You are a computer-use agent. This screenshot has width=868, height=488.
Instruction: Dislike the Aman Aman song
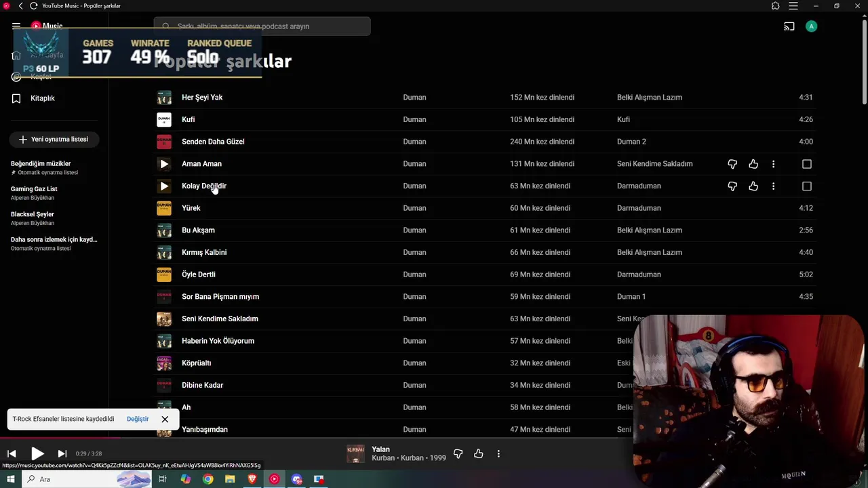(732, 164)
